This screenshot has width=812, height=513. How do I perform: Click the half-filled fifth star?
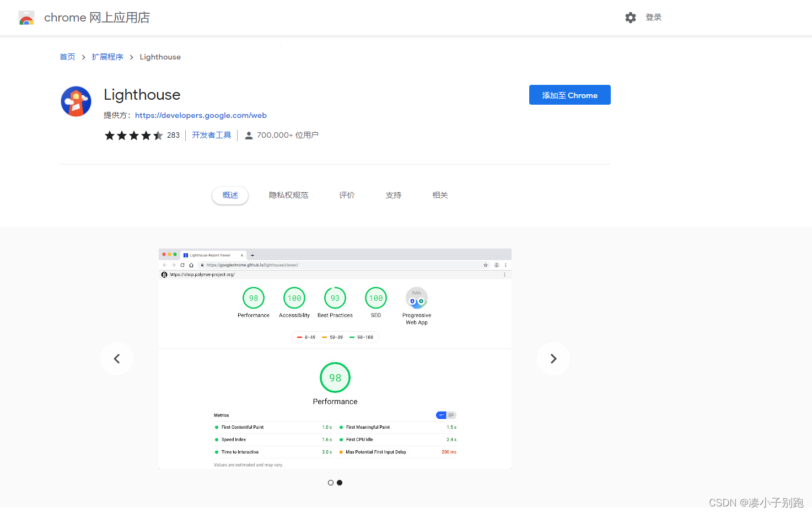159,135
